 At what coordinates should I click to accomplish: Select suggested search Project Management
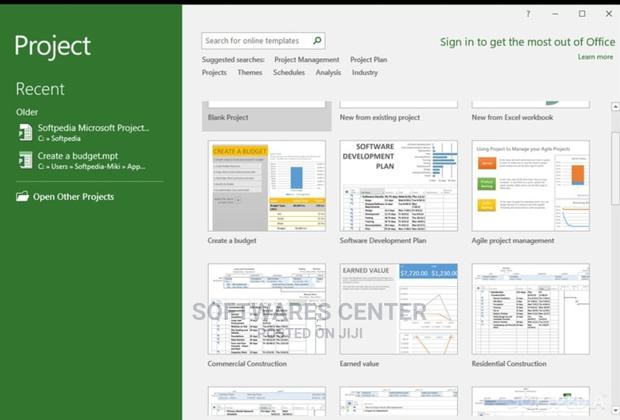pyautogui.click(x=307, y=60)
